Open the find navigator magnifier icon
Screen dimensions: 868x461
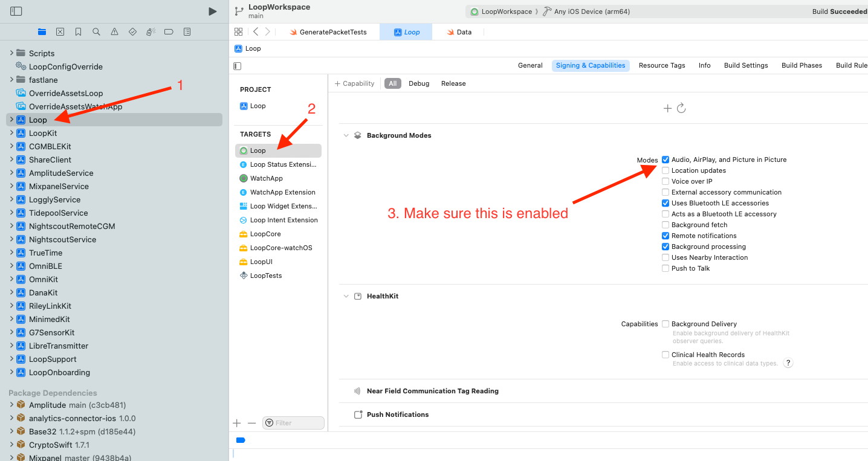tap(96, 32)
